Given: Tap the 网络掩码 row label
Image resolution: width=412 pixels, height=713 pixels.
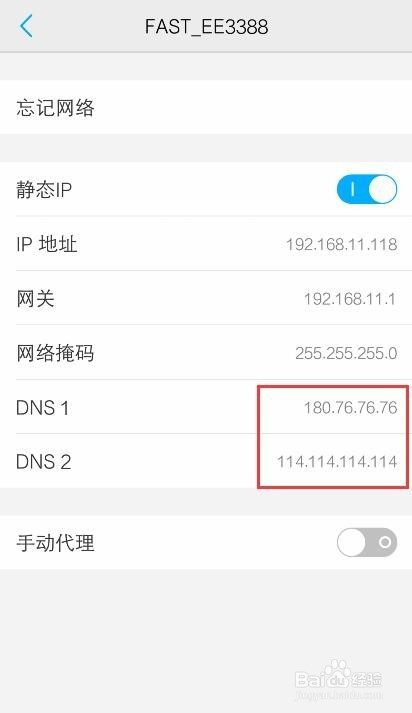Looking at the screenshot, I should point(55,353).
